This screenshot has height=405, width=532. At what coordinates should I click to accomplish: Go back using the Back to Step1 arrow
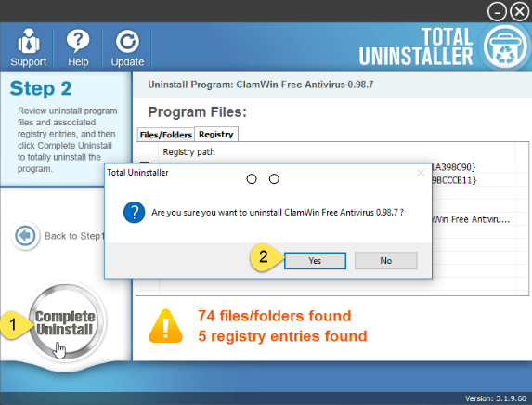(x=25, y=235)
